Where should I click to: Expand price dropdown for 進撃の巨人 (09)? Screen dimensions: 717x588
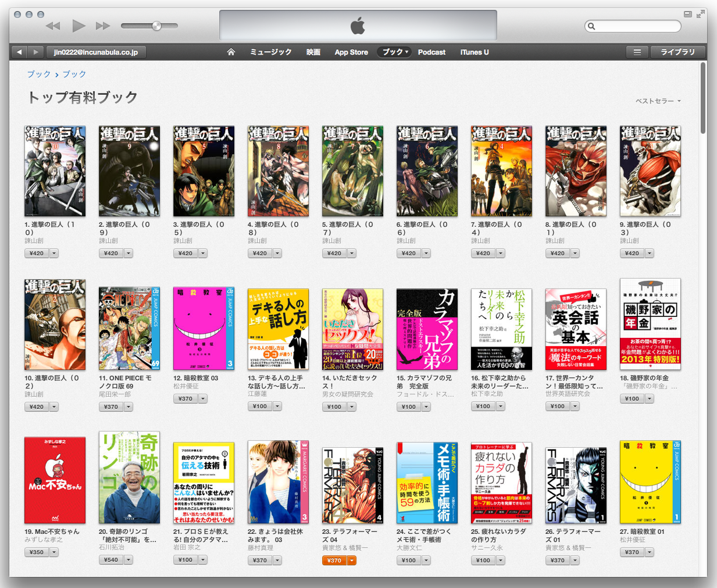point(129,254)
